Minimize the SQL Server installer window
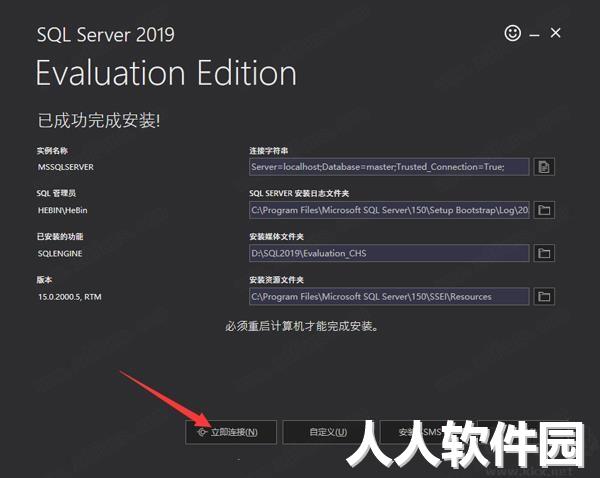This screenshot has width=600, height=478. [x=534, y=35]
